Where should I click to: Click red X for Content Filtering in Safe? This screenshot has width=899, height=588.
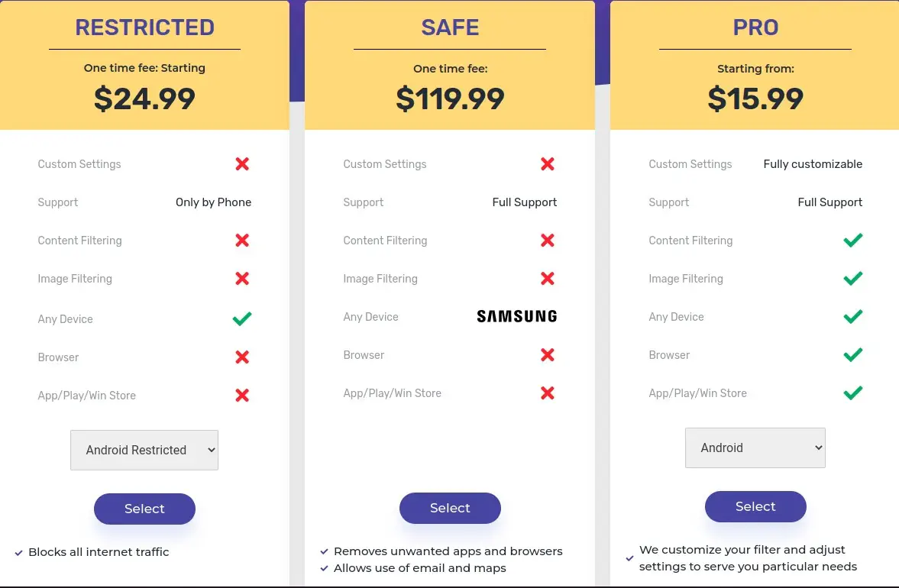point(547,240)
